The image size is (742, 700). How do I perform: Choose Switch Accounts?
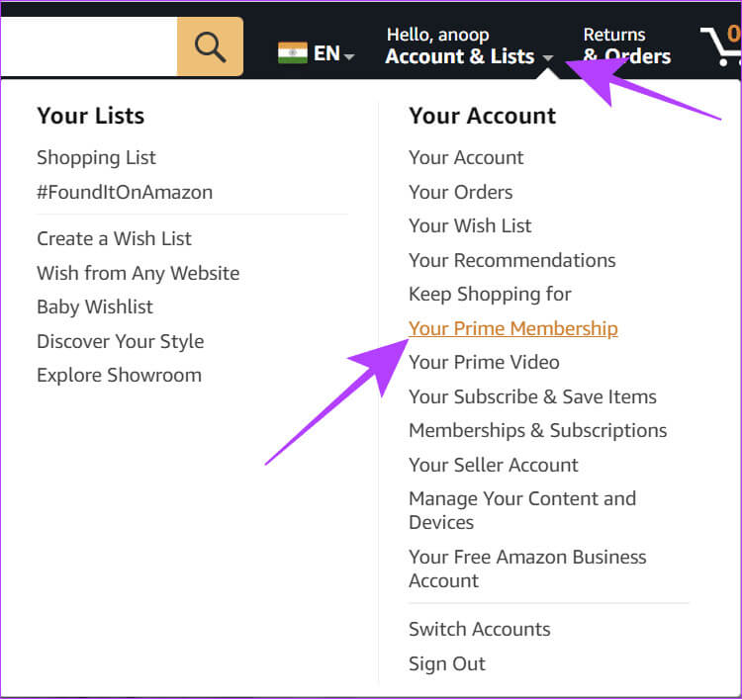[x=480, y=629]
